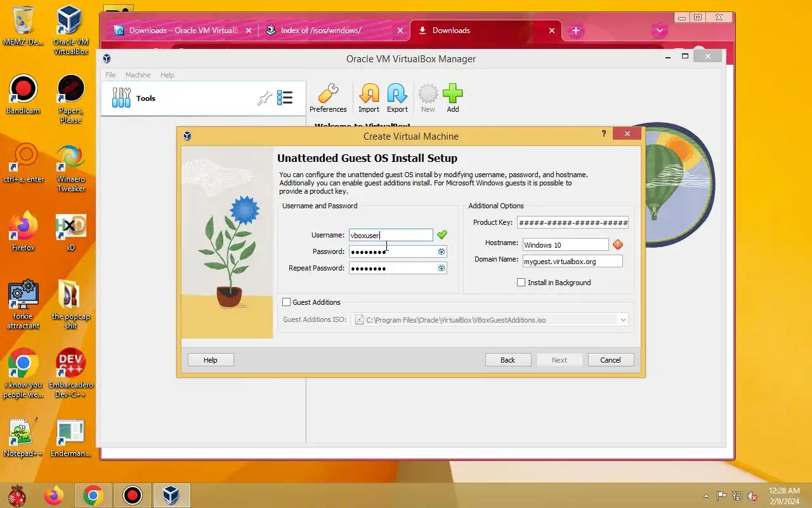
Task: Open the Help menu in VirtualBox
Action: [167, 75]
